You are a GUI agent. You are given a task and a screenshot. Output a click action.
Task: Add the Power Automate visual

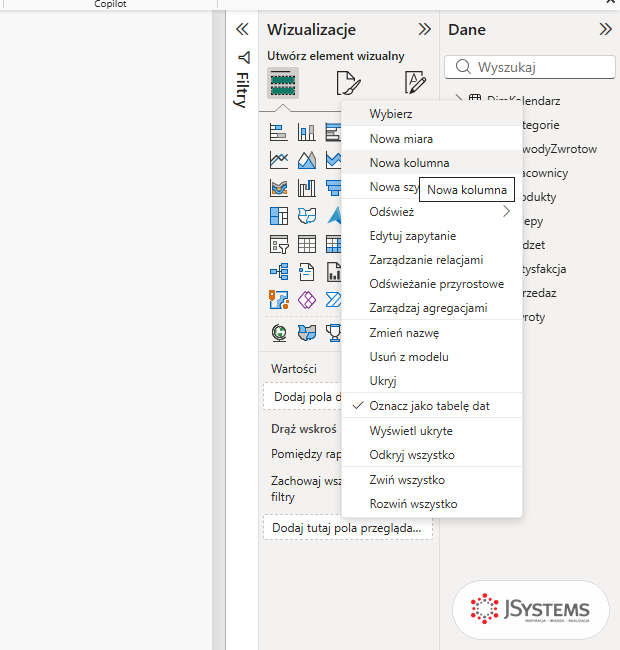pos(333,300)
